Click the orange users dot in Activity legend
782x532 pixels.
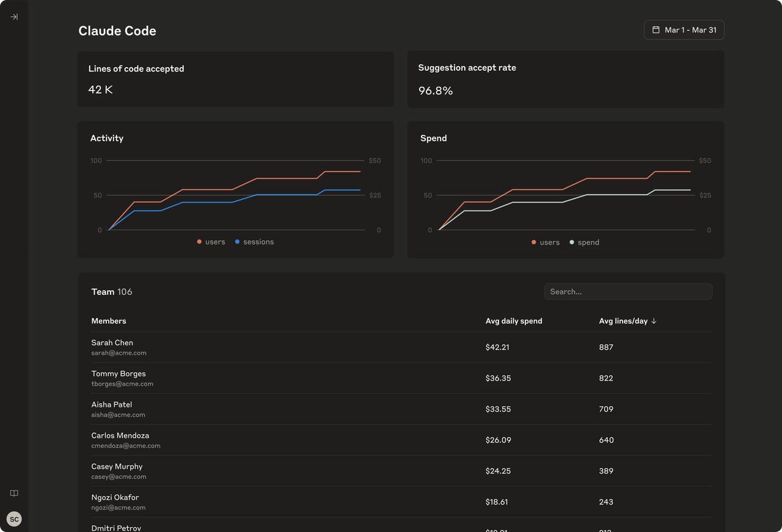tap(199, 242)
